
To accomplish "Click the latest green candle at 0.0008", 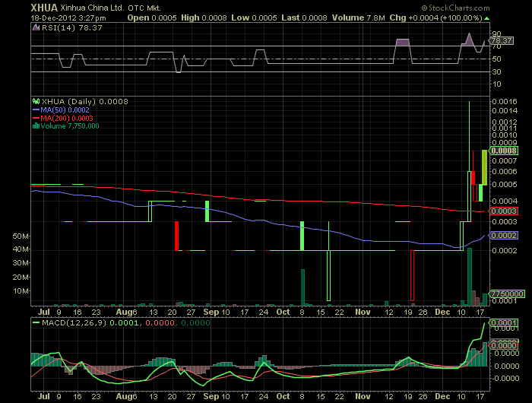I will 485,168.
